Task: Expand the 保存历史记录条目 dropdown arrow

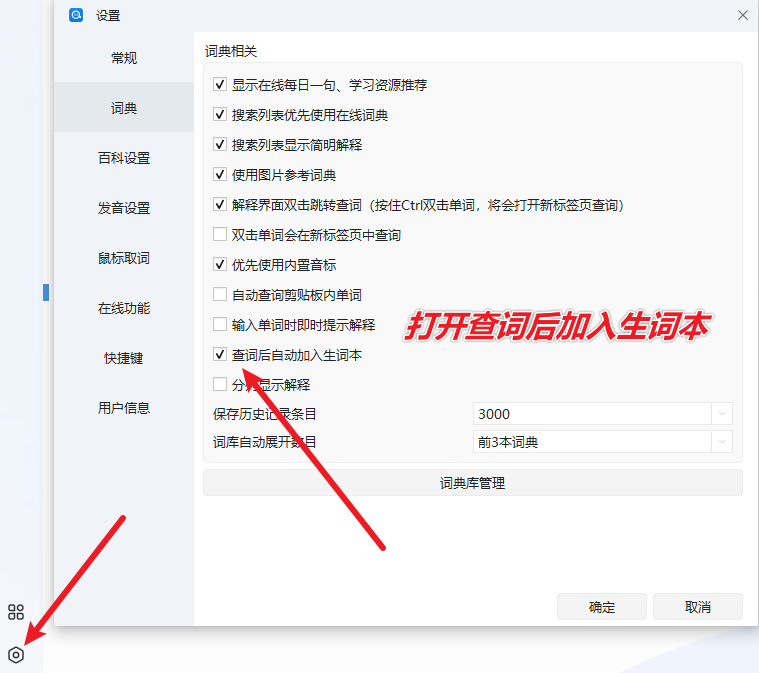Action: tap(721, 414)
